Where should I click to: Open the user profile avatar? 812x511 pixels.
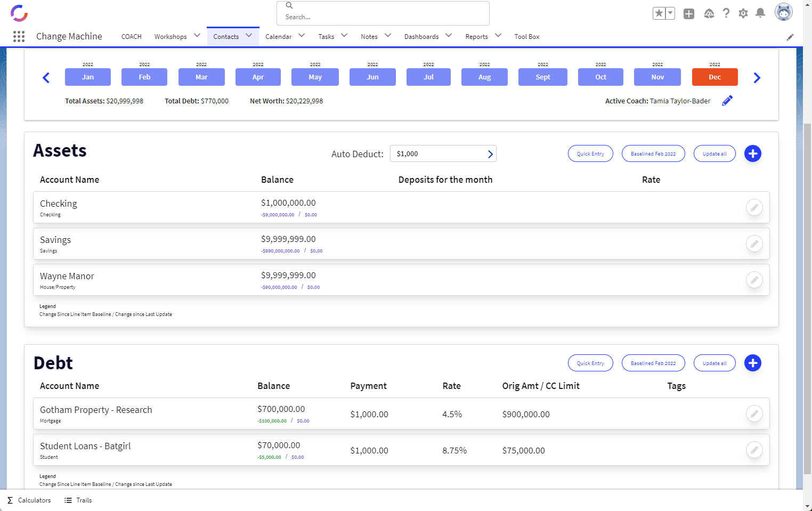(x=784, y=12)
